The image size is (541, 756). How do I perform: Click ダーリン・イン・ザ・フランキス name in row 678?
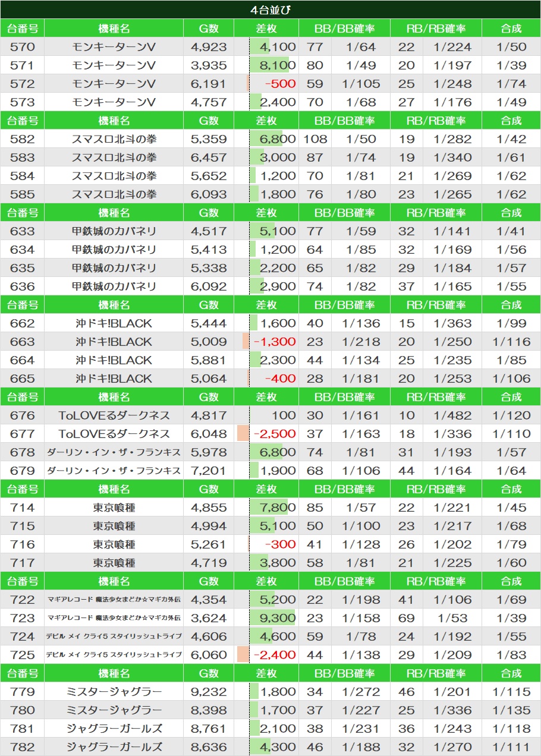[x=114, y=452]
